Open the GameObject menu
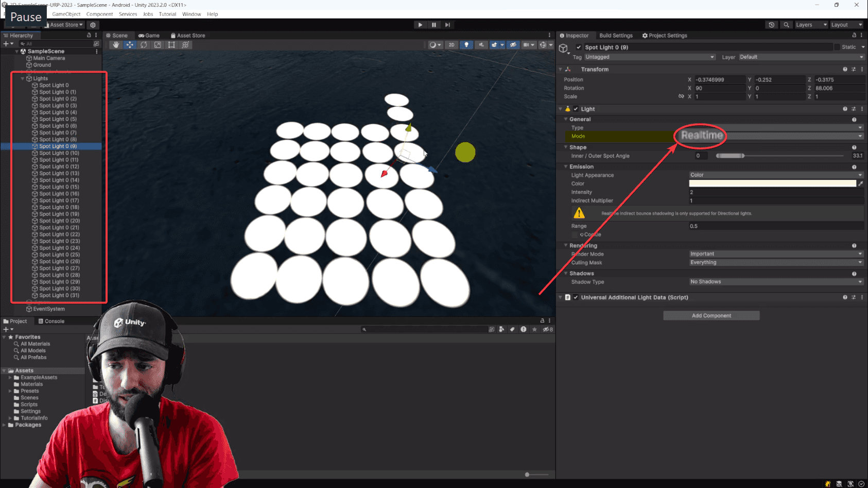 (x=66, y=14)
